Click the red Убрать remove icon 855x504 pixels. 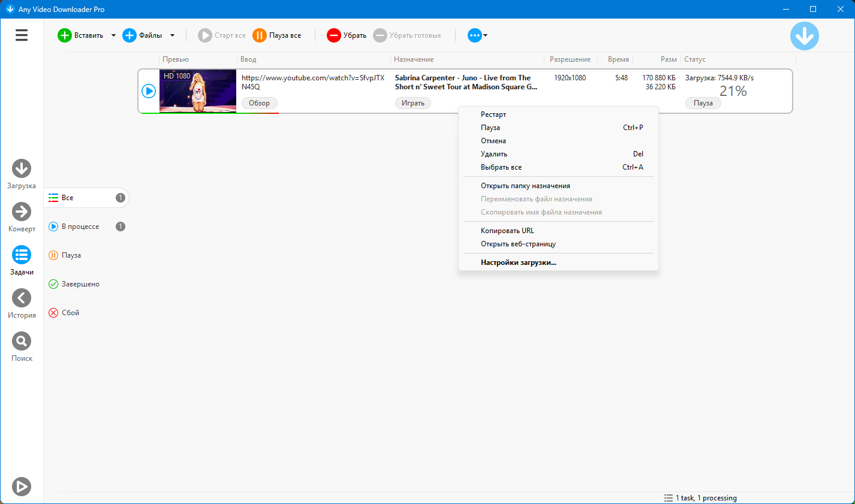(333, 35)
